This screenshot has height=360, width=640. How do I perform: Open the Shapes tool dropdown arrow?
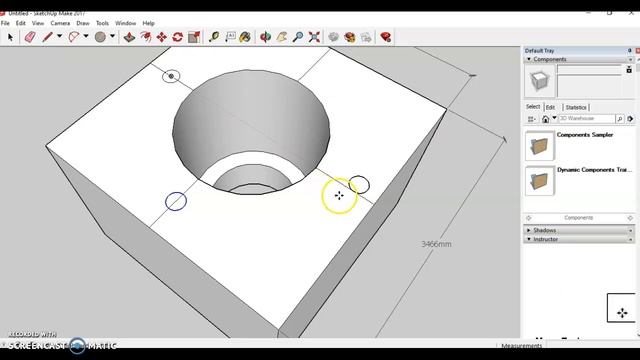tap(112, 36)
